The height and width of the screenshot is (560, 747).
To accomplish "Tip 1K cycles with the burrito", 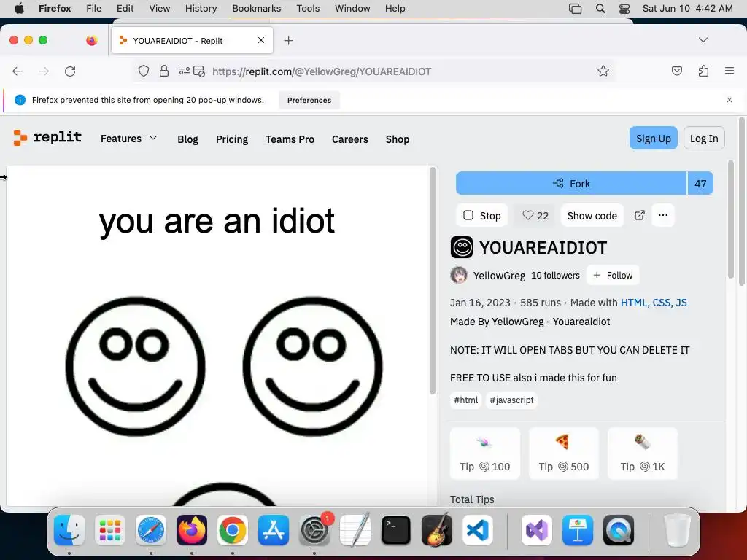I will coord(642,454).
